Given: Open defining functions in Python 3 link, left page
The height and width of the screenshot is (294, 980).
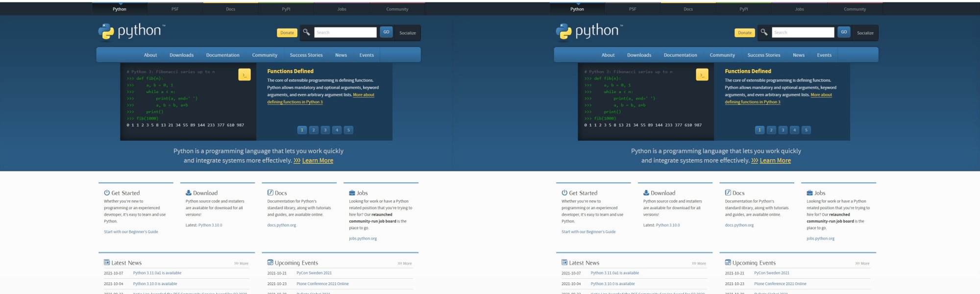Looking at the screenshot, I should [x=295, y=102].
